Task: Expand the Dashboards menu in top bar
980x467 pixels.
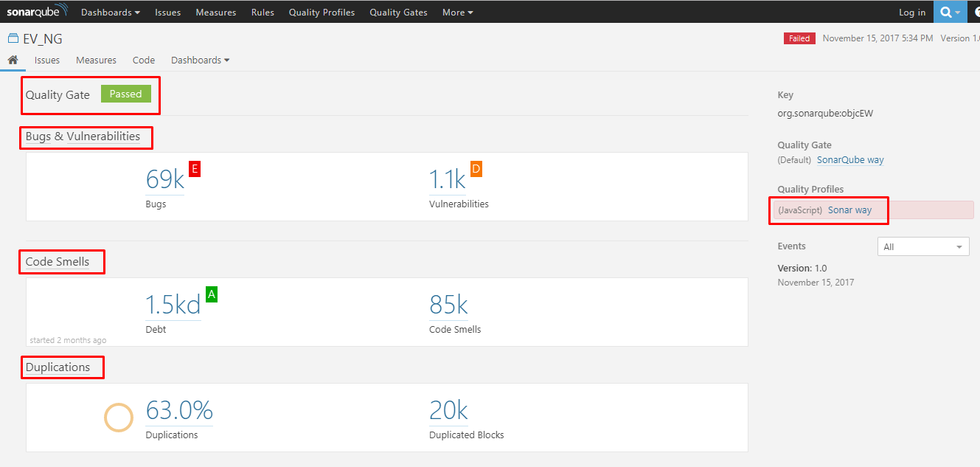Action: 111,12
